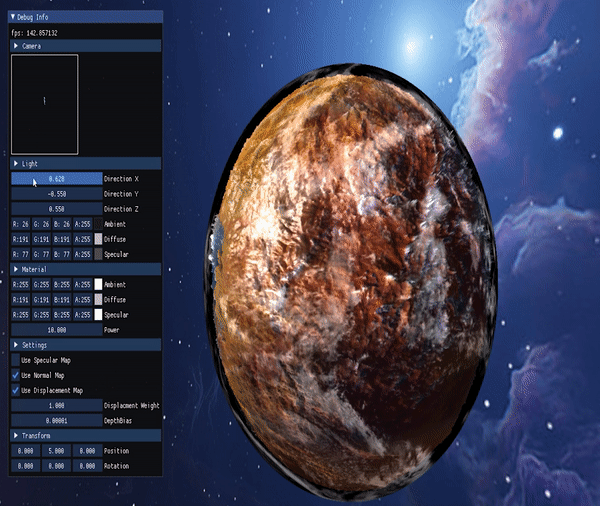Click the Material Ambient B:255 field
600x506 pixels.
(62, 284)
